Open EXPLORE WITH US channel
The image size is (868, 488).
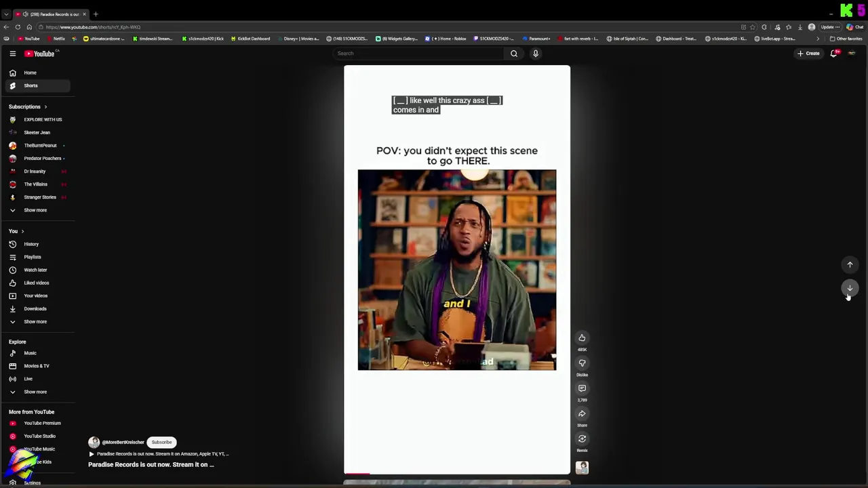(x=38, y=119)
